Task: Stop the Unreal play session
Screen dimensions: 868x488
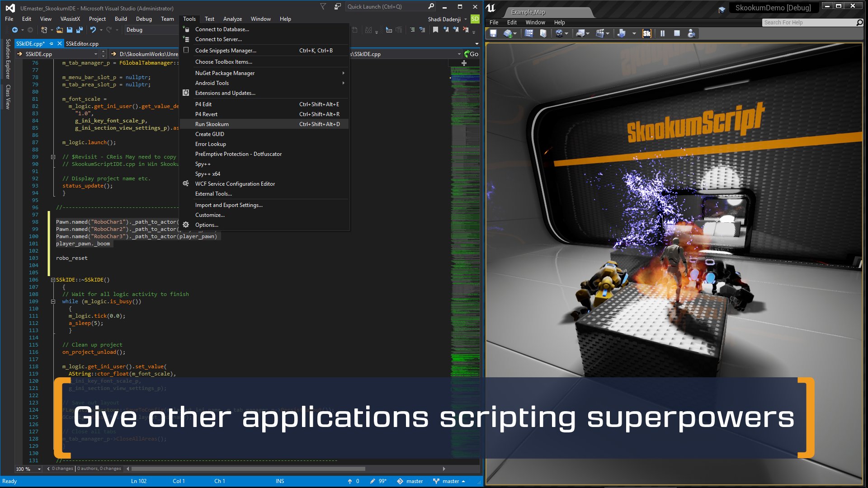Action: [x=677, y=33]
